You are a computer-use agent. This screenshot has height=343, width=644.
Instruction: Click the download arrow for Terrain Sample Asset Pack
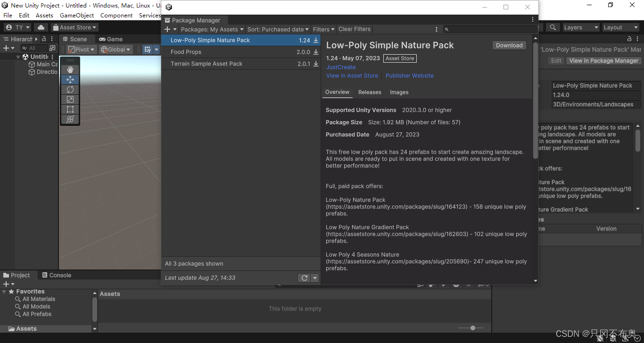(316, 64)
